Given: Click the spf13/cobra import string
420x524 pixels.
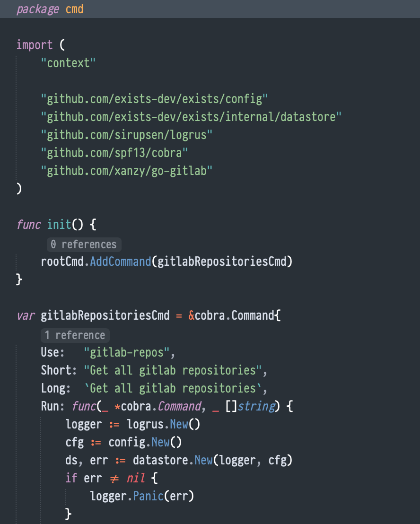Looking at the screenshot, I should pyautogui.click(x=114, y=153).
